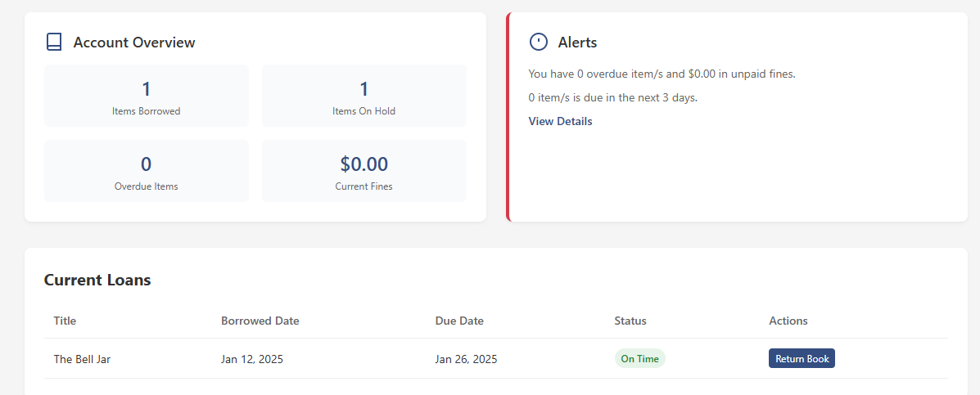The height and width of the screenshot is (395, 980).
Task: Select the Items On Hold stat card
Action: coord(364,96)
